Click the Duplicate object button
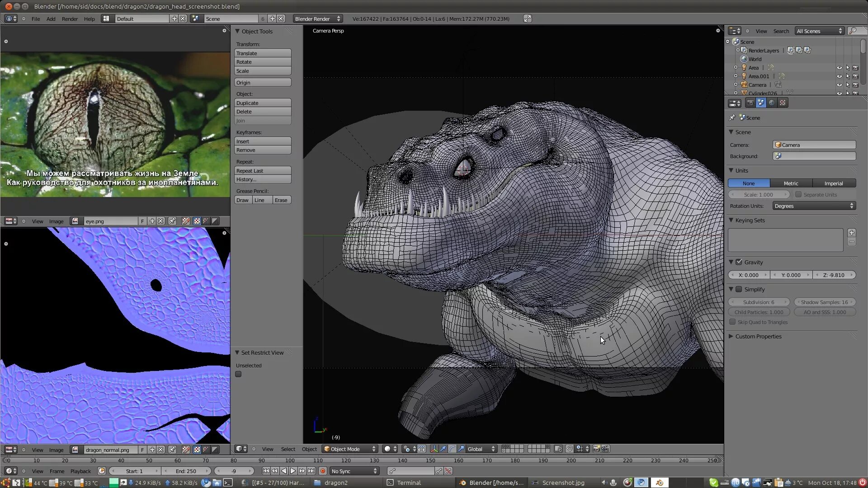Image resolution: width=868 pixels, height=488 pixels. click(x=262, y=103)
